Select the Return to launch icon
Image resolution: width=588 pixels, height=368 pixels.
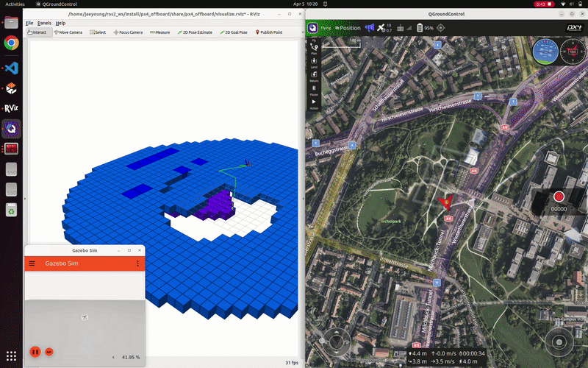coord(314,76)
